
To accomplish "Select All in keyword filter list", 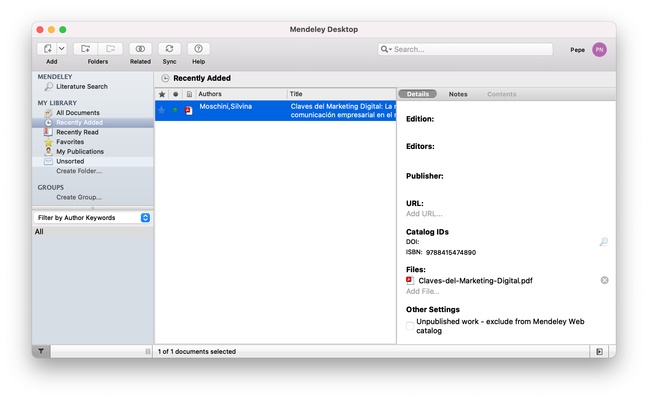I will 39,232.
